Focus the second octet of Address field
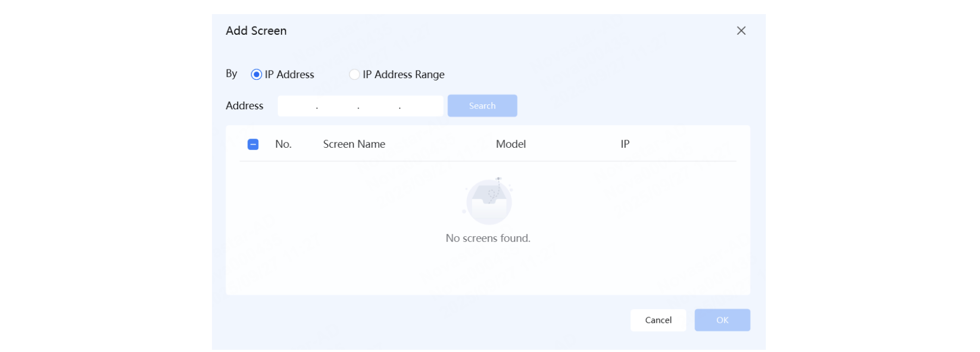Image resolution: width=980 pixels, height=352 pixels. coord(338,106)
